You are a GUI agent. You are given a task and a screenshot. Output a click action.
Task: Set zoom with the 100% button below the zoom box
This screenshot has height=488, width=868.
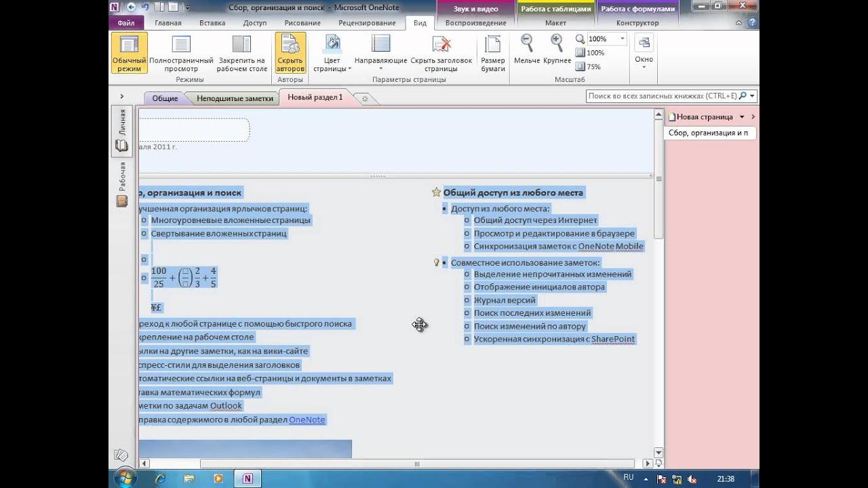pos(590,53)
